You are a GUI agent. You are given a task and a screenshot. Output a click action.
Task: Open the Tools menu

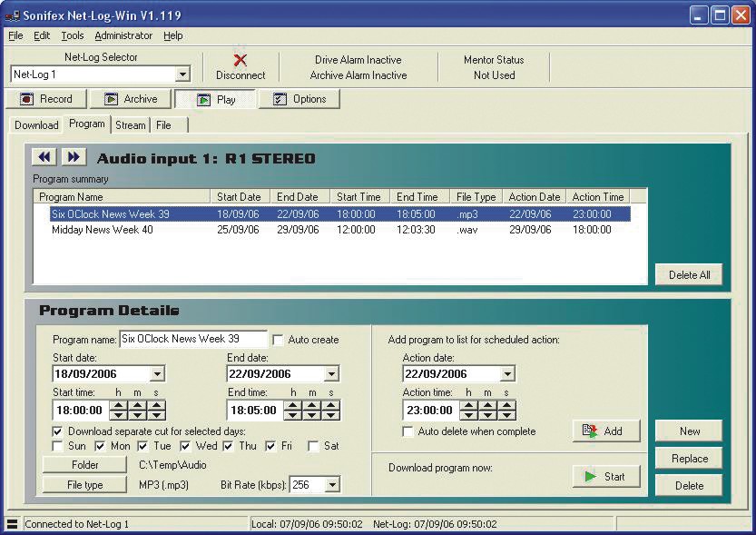(73, 35)
